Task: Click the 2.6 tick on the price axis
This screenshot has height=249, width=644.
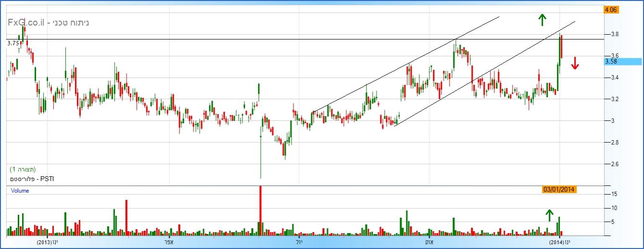Action: [614, 164]
